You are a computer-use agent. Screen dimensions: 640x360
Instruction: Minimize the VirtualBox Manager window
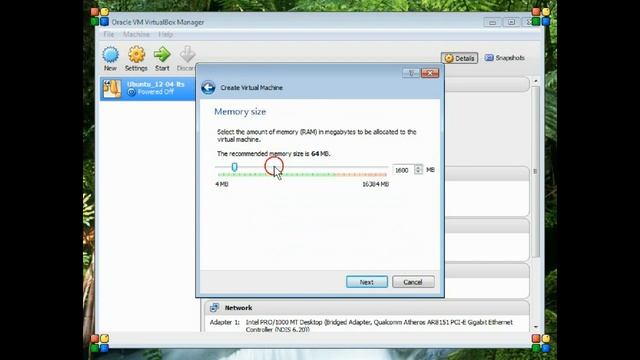(492, 22)
